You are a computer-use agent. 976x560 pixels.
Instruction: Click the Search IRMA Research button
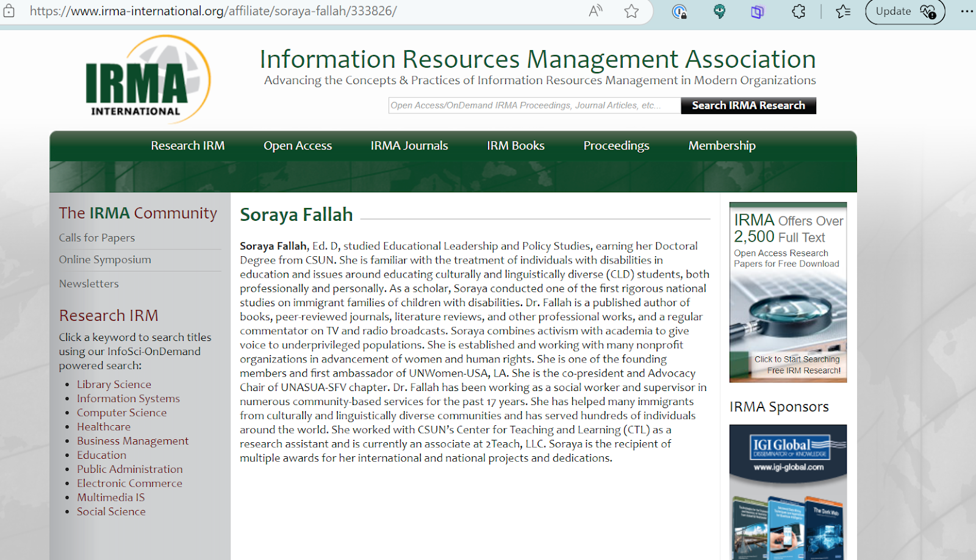pos(748,106)
